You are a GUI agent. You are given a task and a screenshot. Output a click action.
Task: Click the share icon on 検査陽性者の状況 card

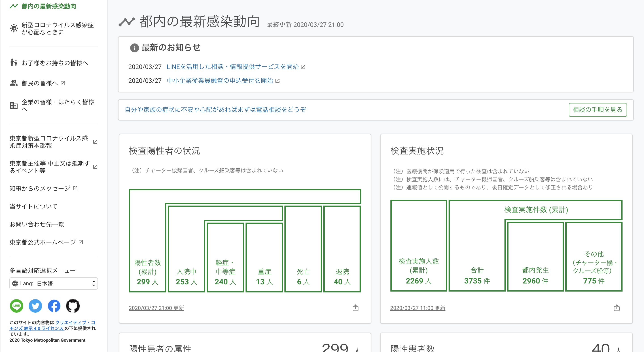click(x=356, y=308)
